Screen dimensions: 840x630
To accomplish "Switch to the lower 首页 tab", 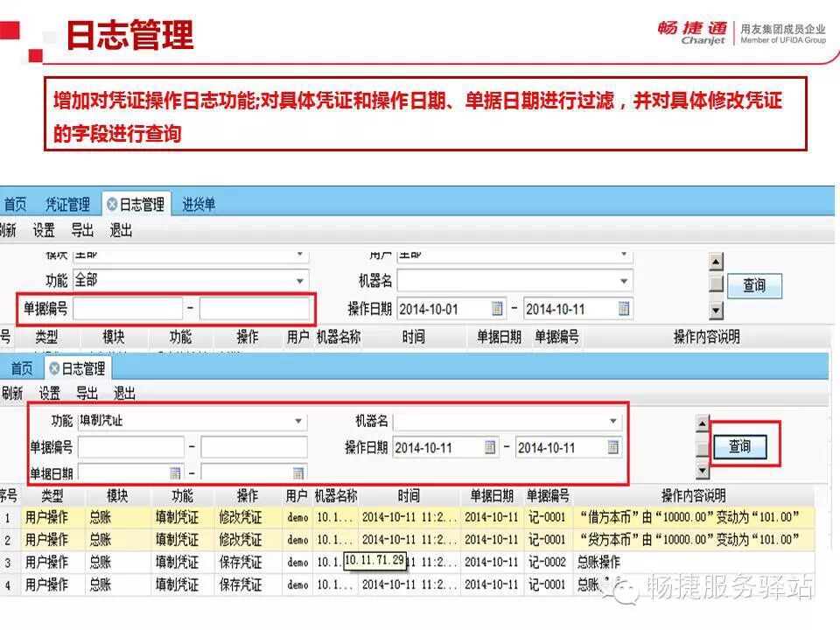I will tap(22, 368).
